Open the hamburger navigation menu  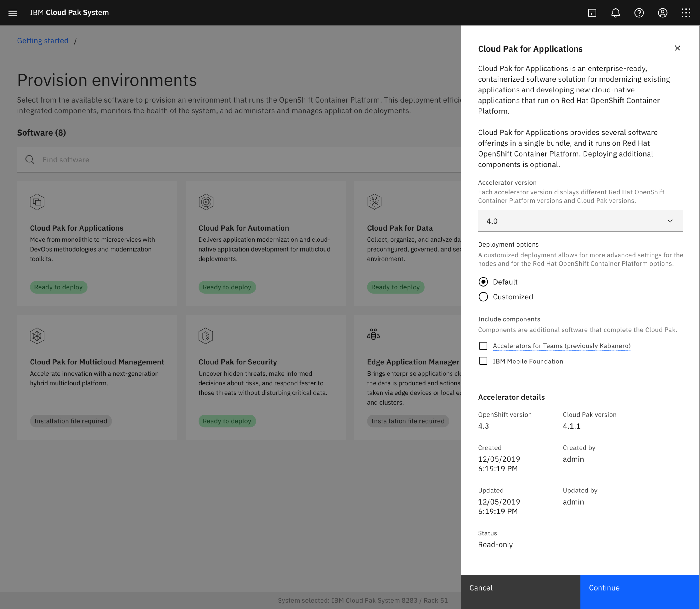tap(13, 13)
